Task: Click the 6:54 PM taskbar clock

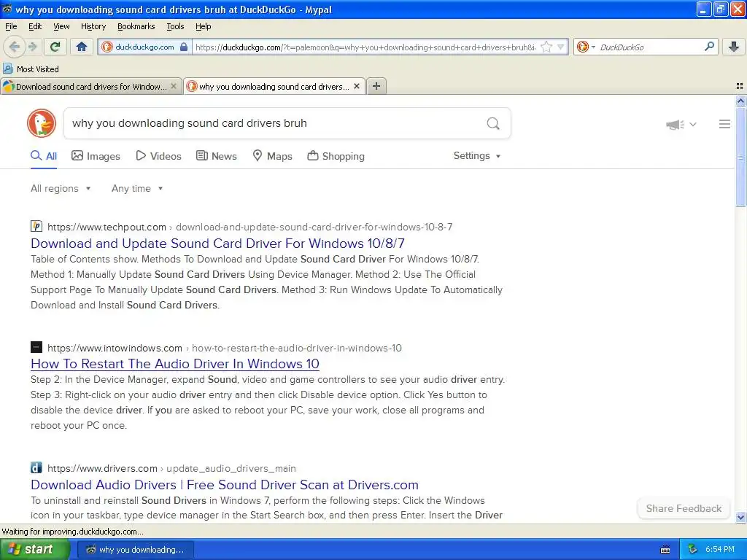Action: 720,550
